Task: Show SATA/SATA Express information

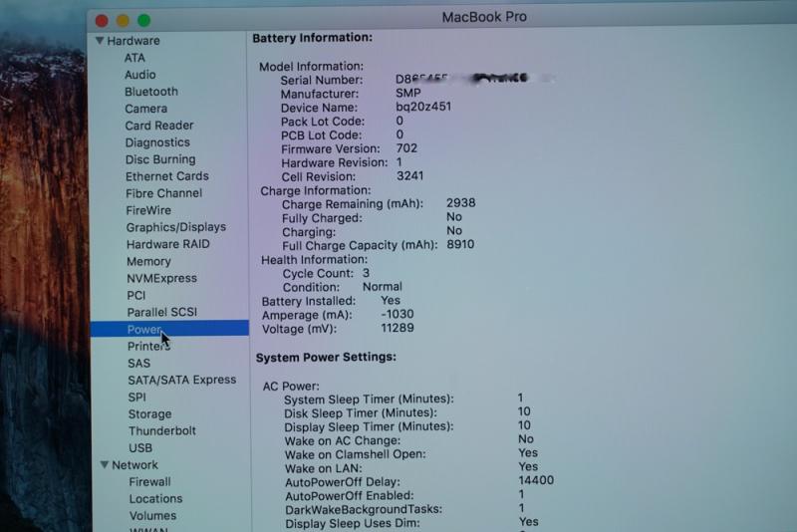Action: [x=182, y=381]
